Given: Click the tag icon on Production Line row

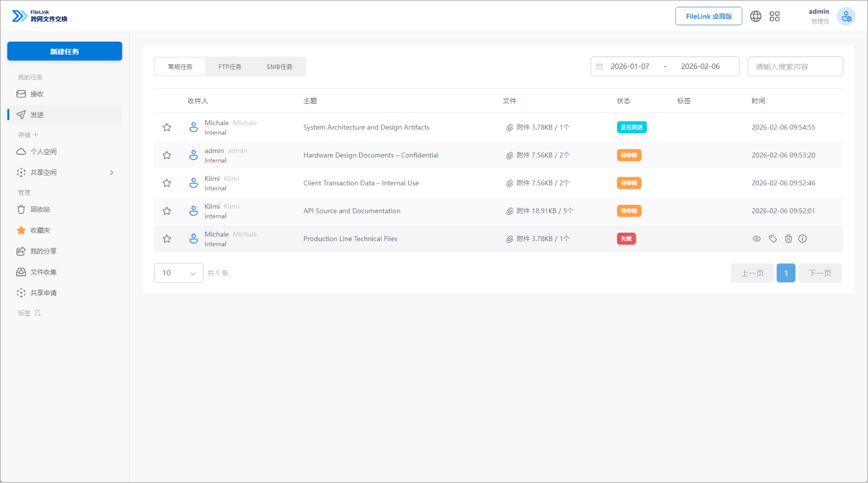Looking at the screenshot, I should pos(772,239).
